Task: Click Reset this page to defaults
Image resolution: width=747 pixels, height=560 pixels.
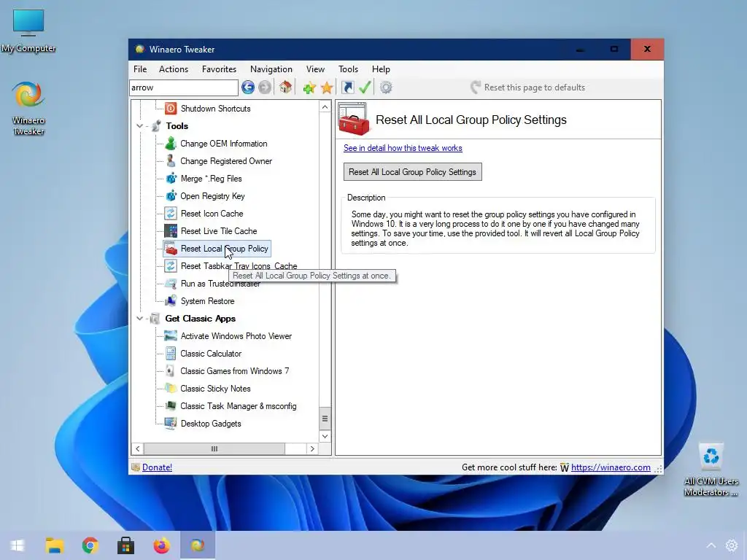Action: point(528,87)
